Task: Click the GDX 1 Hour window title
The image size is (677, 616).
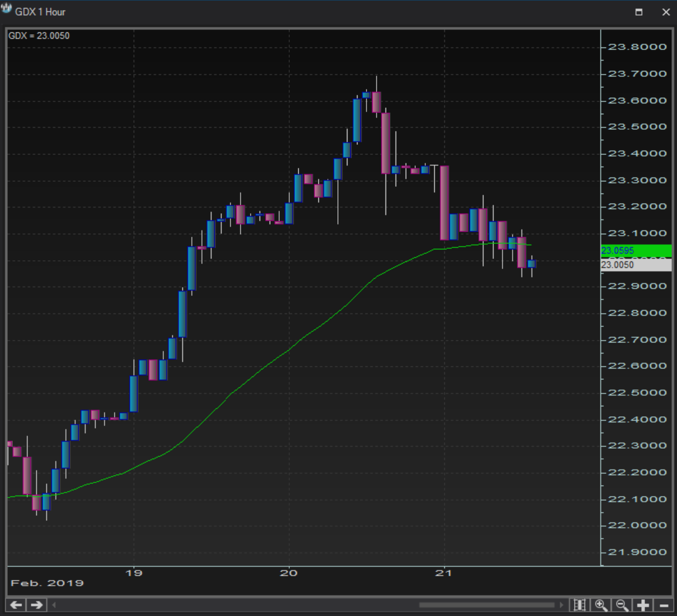Action: tap(40, 12)
